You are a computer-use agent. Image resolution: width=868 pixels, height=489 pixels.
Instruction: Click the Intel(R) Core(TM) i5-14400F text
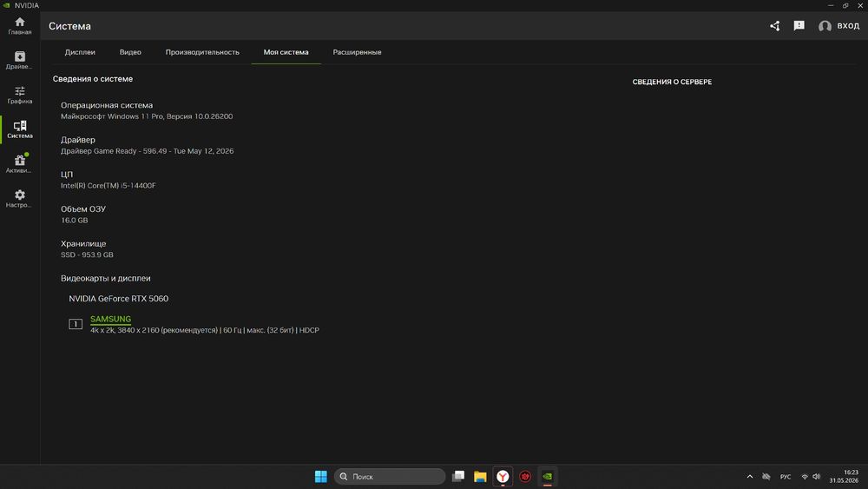point(108,186)
